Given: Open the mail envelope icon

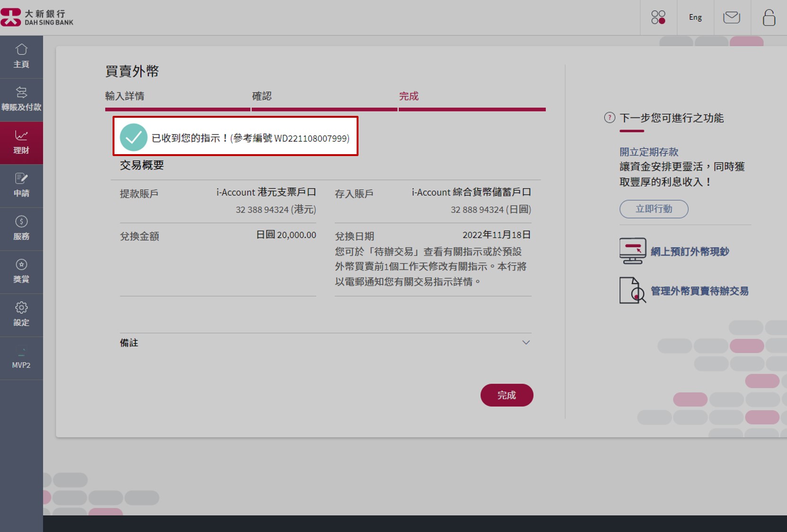Looking at the screenshot, I should pyautogui.click(x=732, y=17).
